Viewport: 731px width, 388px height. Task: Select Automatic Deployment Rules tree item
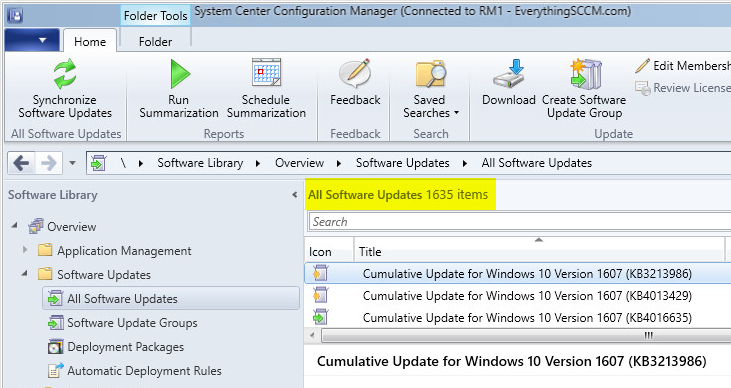point(144,371)
